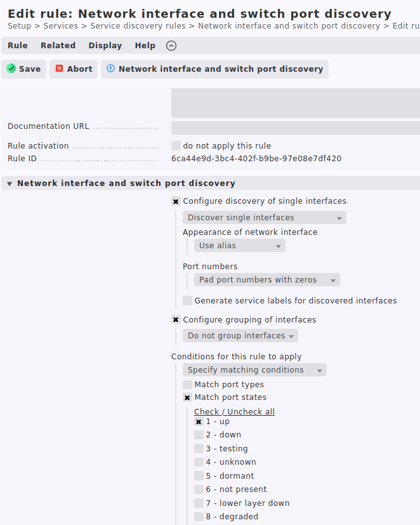Open the Pad port numbers with zeros dropdown
The height and width of the screenshot is (525, 420).
coord(267,279)
